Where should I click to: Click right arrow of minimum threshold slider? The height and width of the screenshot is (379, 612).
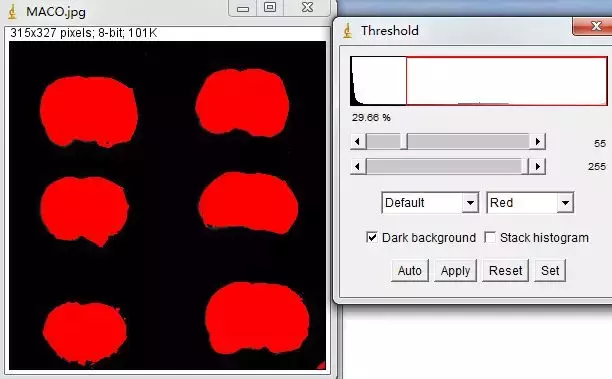coord(537,141)
